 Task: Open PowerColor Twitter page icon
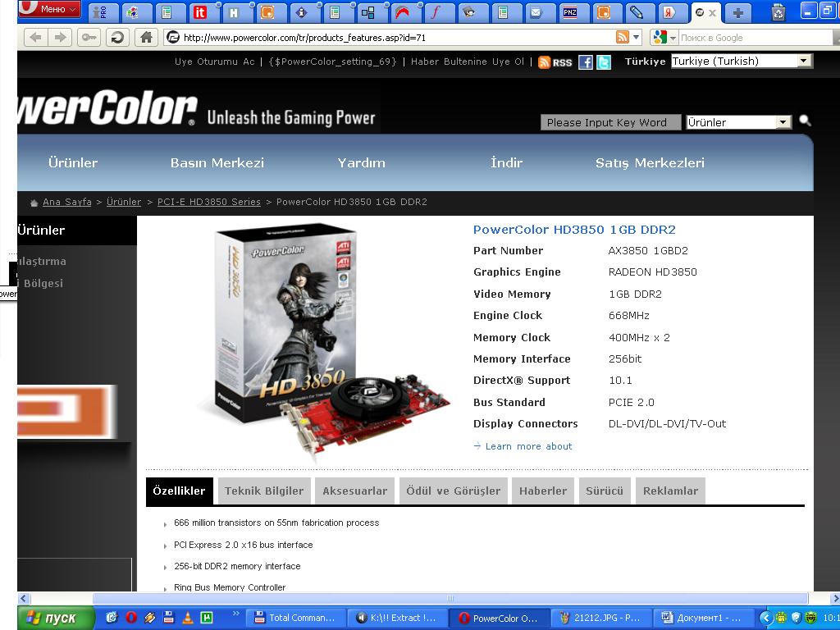pos(604,62)
